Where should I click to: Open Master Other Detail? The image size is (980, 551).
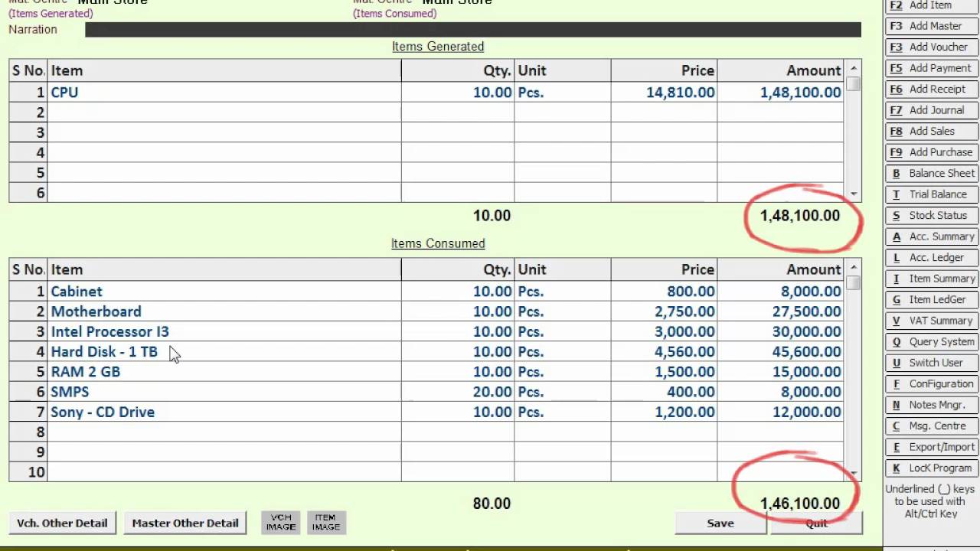pyautogui.click(x=185, y=523)
